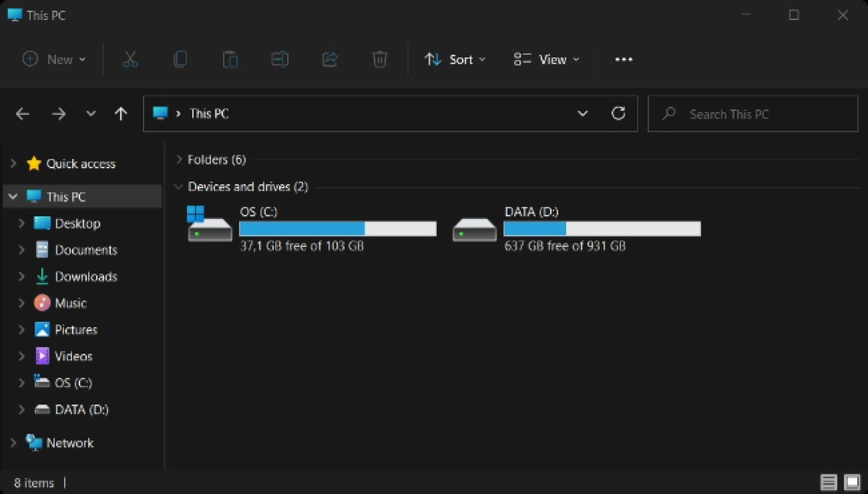Expand the Quick access tree item
The height and width of the screenshot is (494, 868).
click(x=12, y=164)
